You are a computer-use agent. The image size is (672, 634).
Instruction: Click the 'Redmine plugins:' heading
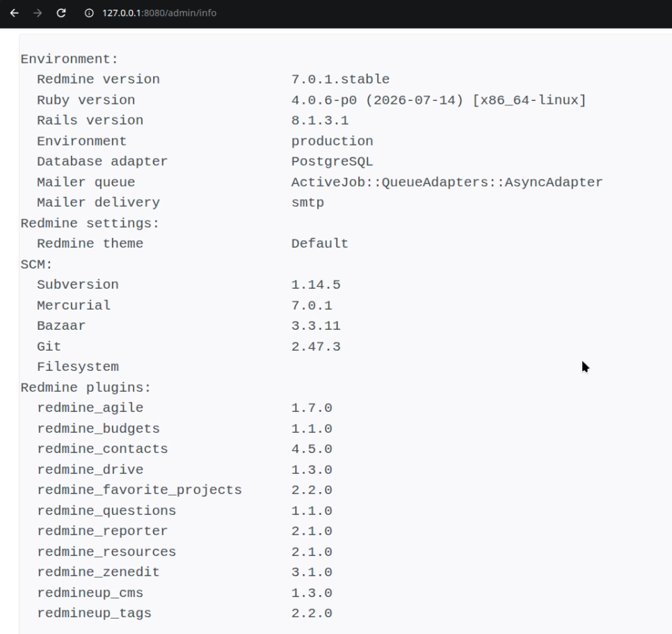pyautogui.click(x=86, y=388)
